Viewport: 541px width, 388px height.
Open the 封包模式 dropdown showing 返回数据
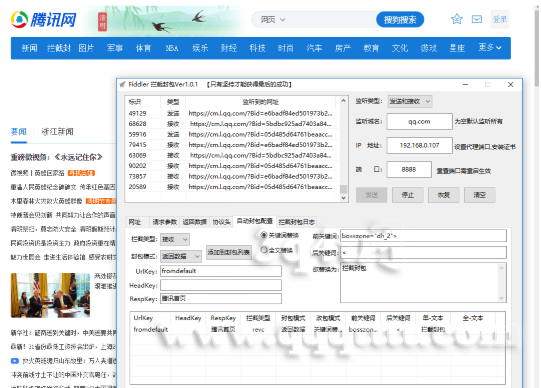pos(181,256)
